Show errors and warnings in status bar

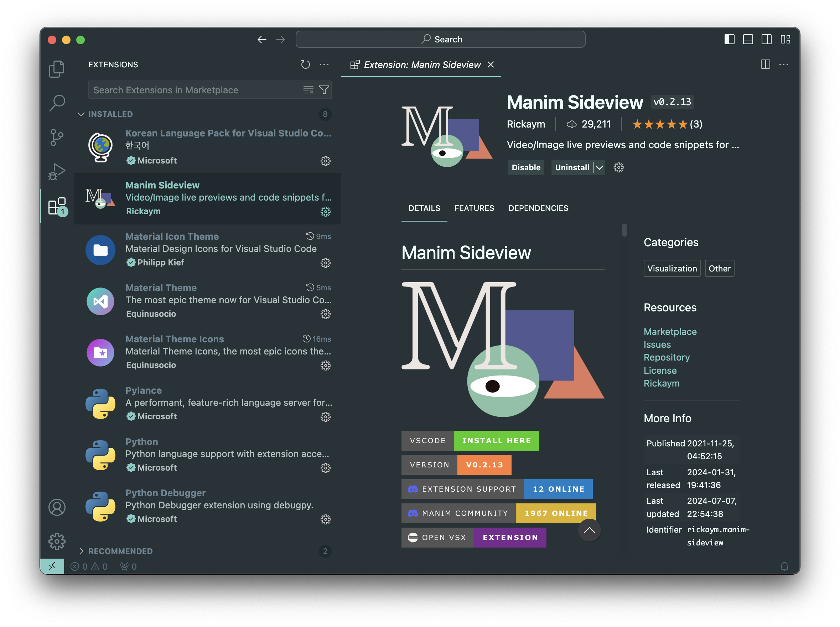point(89,566)
